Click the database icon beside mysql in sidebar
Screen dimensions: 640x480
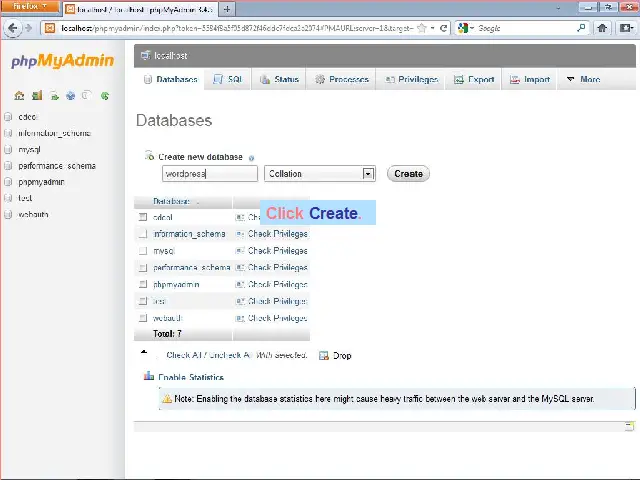[8, 149]
